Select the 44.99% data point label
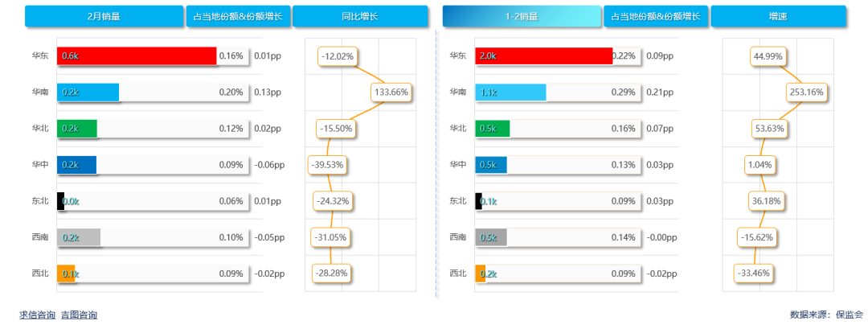This screenshot has height=325, width=868. [x=768, y=56]
